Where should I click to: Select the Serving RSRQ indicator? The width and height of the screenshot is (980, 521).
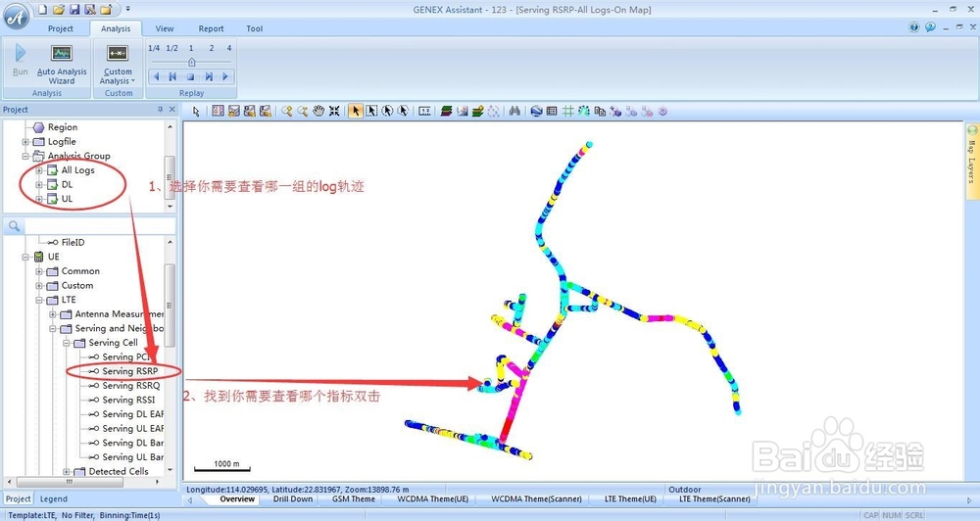(131, 386)
